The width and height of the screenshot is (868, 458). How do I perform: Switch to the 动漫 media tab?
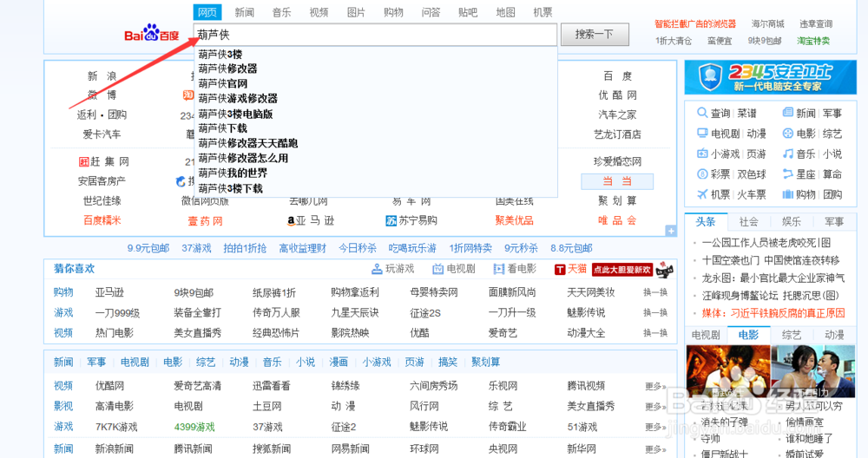[x=834, y=335]
